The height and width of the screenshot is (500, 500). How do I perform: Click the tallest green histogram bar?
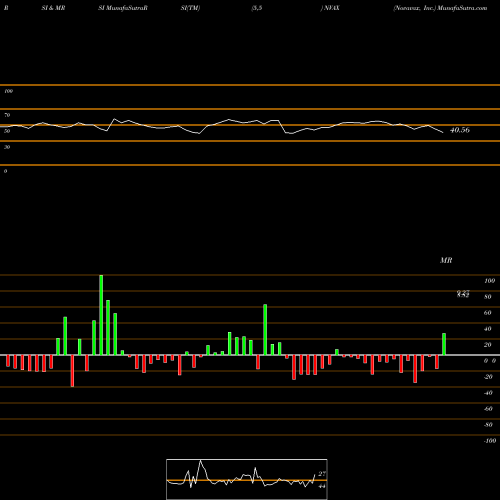pyautogui.click(x=101, y=315)
